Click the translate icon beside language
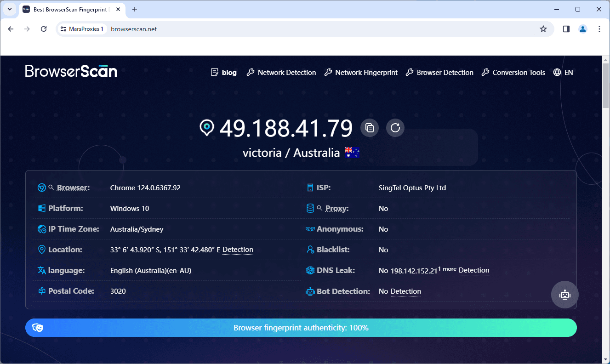The height and width of the screenshot is (364, 610). [x=41, y=270]
